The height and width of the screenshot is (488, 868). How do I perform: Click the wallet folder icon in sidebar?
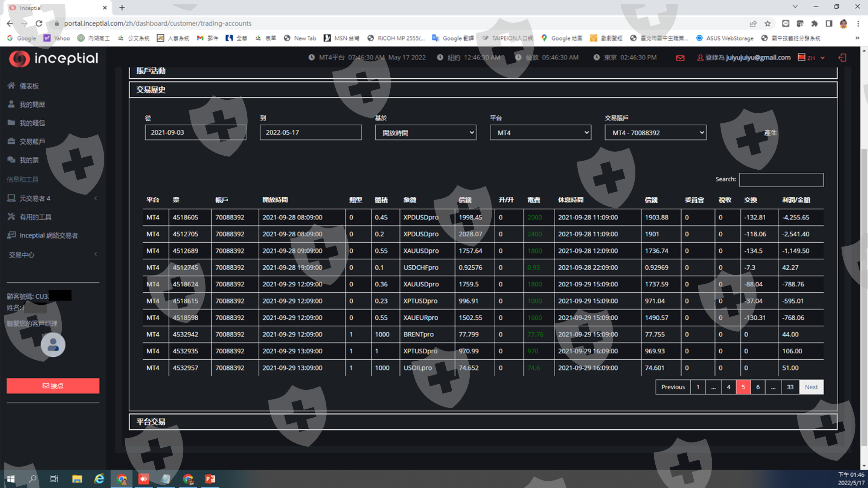click(x=11, y=123)
